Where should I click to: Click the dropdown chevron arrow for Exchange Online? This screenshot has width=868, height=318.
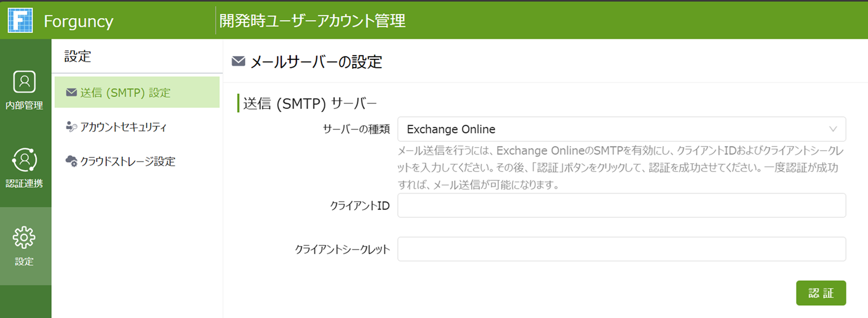(x=833, y=129)
